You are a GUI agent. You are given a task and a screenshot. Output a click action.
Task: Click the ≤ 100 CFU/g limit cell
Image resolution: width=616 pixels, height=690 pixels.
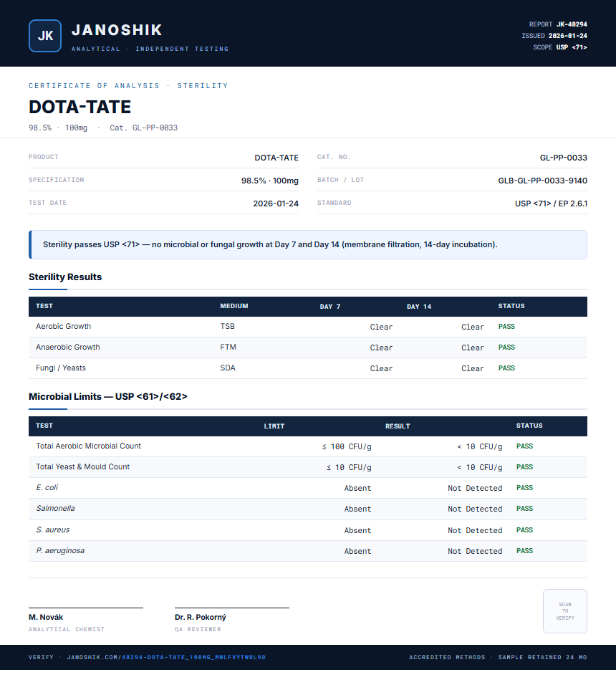[346, 446]
